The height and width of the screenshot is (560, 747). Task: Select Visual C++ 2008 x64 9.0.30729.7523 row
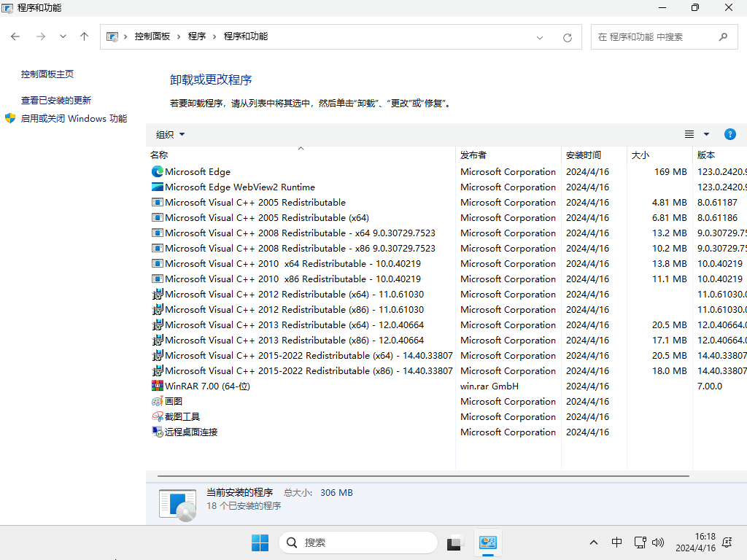(x=446, y=233)
